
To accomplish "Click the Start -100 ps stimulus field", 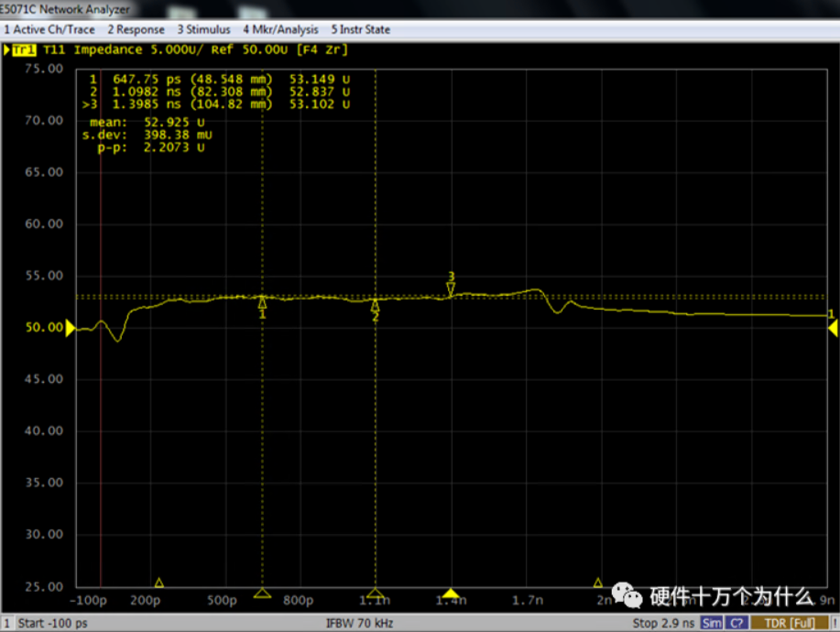I will [53, 623].
